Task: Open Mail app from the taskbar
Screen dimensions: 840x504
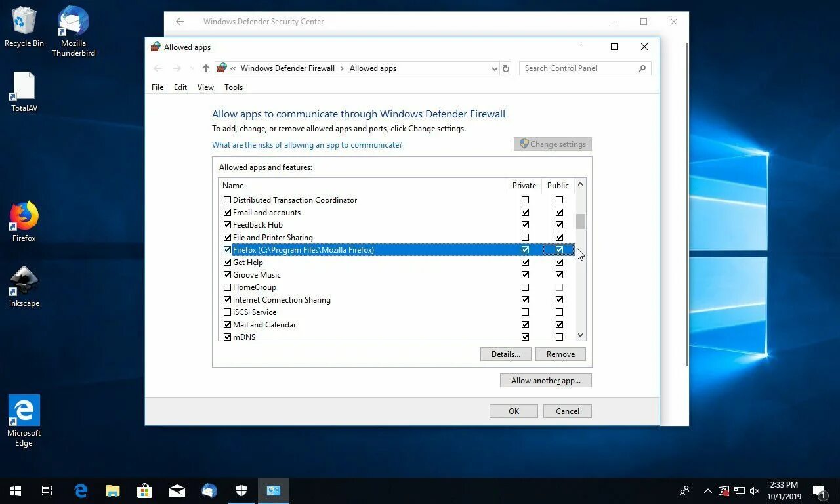Action: point(177,490)
